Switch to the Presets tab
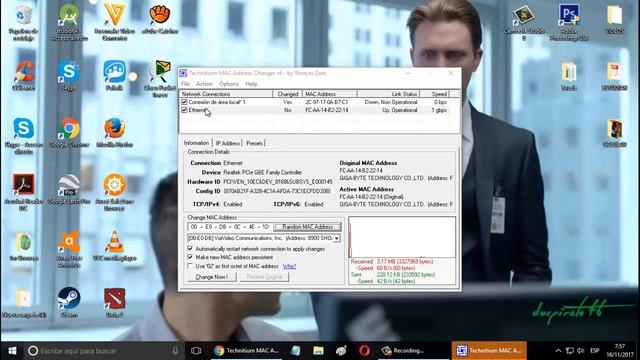Image resolution: width=640 pixels, height=360 pixels. coord(254,143)
